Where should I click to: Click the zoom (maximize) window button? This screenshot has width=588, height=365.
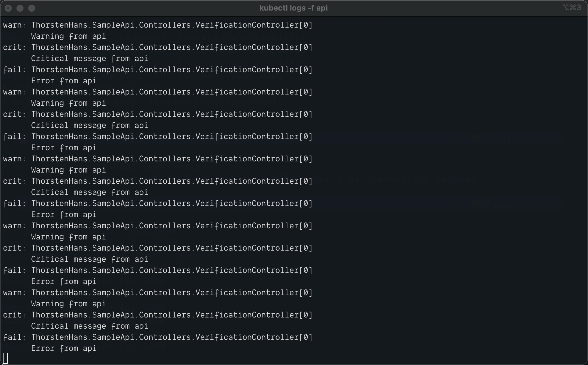click(x=32, y=8)
